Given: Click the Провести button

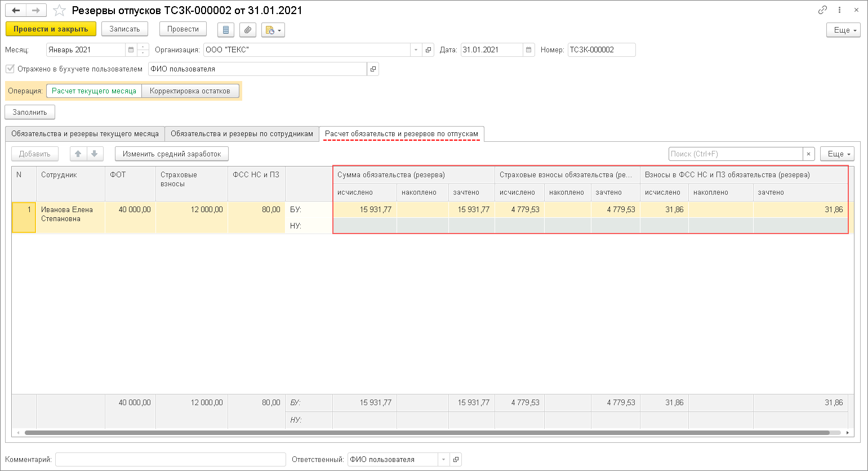Looking at the screenshot, I should 183,29.
